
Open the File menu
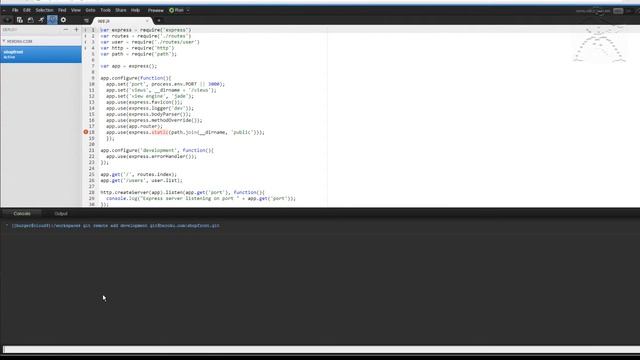pos(15,10)
